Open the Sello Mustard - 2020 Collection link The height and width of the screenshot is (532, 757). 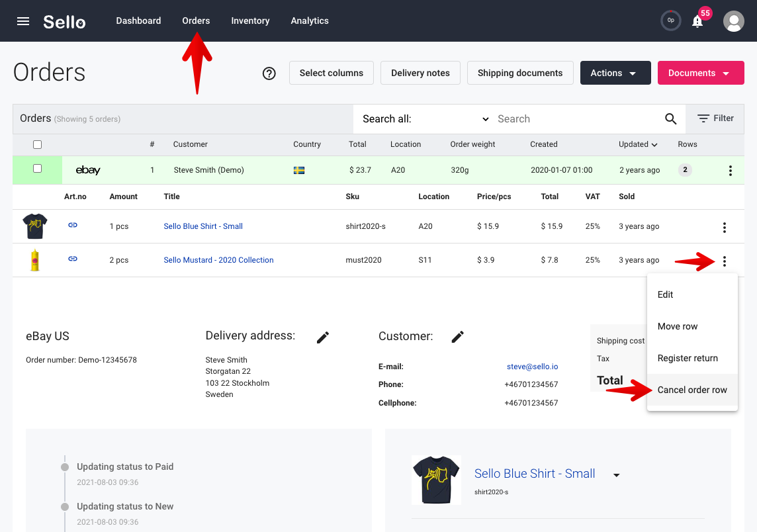click(218, 260)
